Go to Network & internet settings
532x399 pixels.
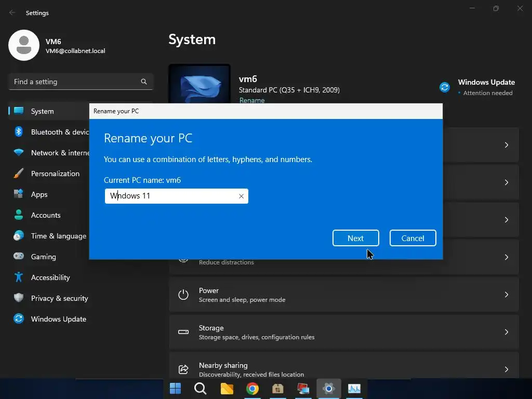(60, 153)
